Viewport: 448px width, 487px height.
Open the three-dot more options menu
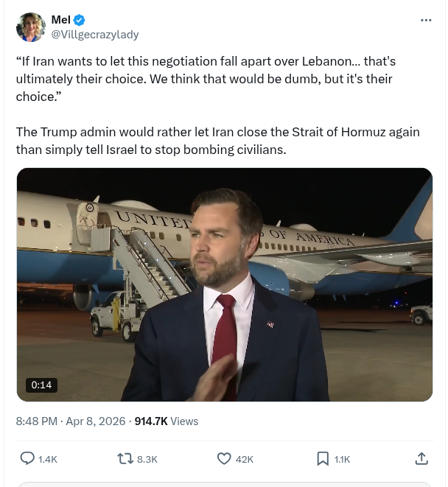[x=426, y=21]
